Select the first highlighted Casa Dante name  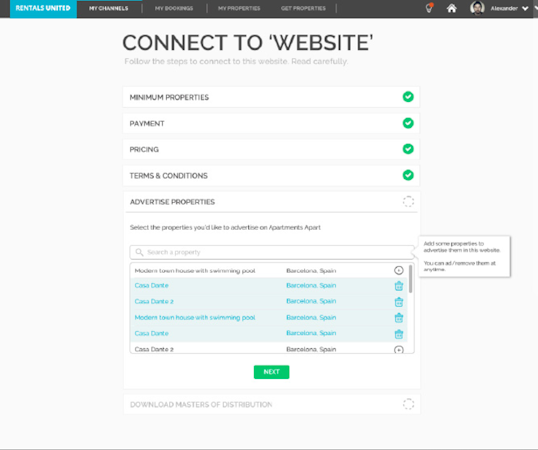151,285
